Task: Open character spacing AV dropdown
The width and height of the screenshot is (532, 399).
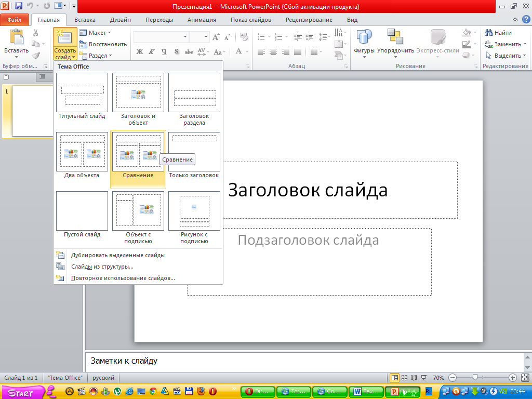Action: [203, 52]
